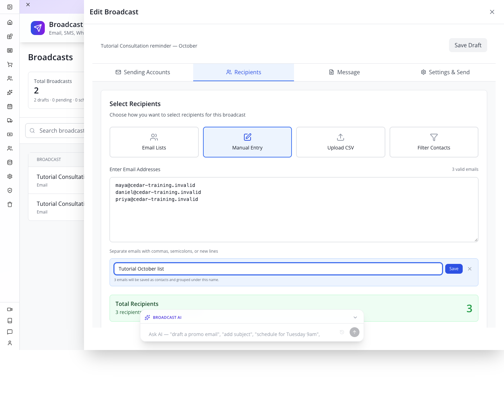Image resolution: width=504 pixels, height=420 pixels.
Task: Open the delivery truck sidebar icon
Action: (10, 120)
